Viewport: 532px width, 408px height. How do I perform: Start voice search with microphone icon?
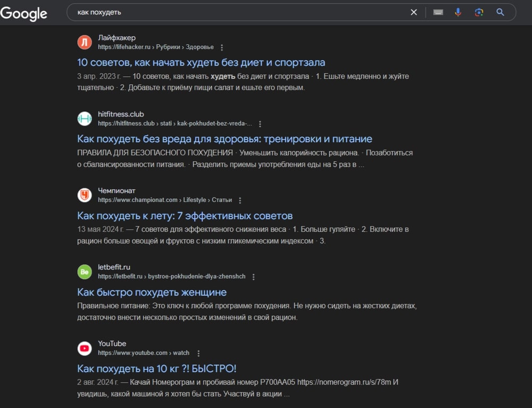click(x=458, y=12)
